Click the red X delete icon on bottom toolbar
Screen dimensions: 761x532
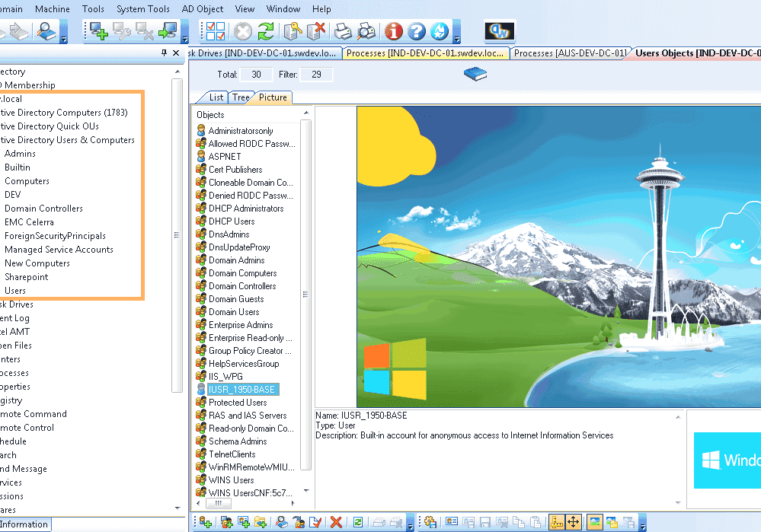coord(336,522)
